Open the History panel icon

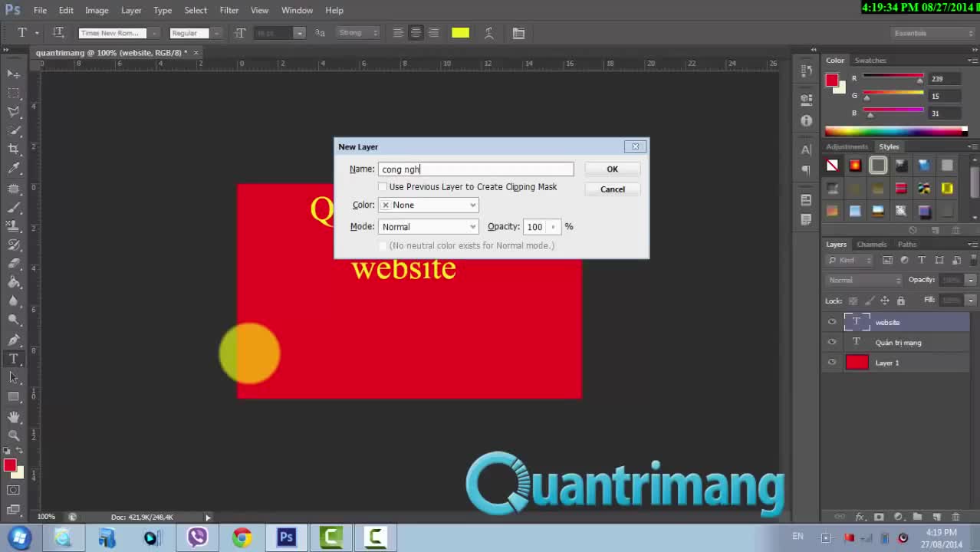pyautogui.click(x=806, y=71)
